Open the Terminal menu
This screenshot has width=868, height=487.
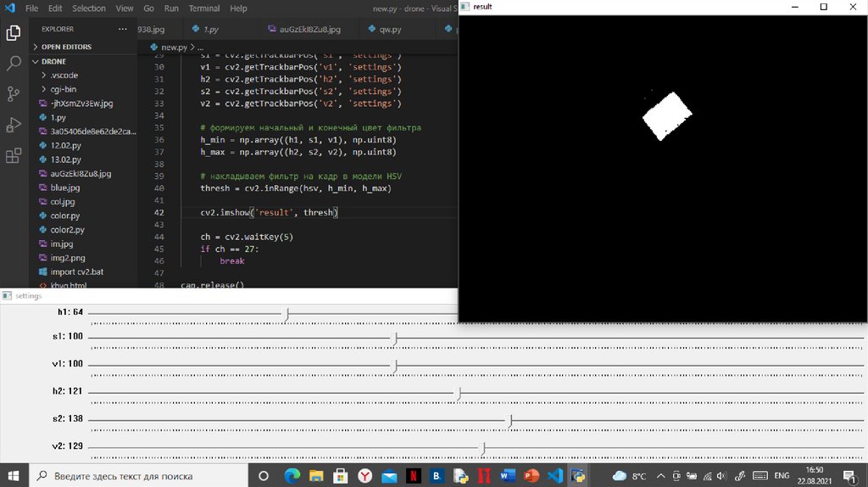coord(203,8)
